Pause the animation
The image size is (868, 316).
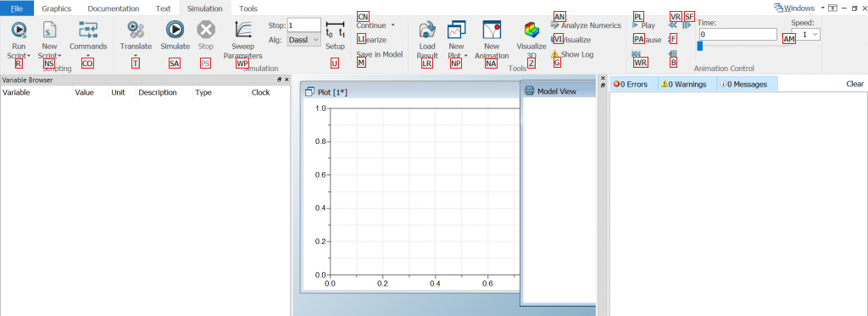[647, 40]
